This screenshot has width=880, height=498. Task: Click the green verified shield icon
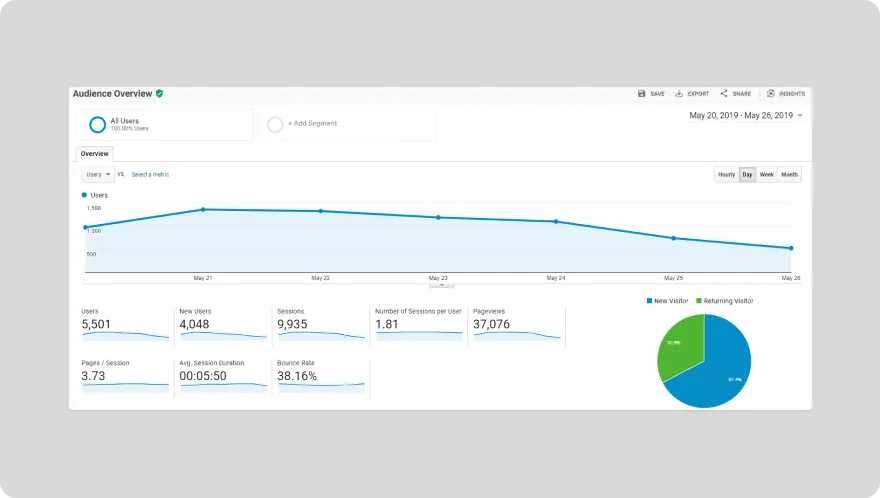pos(160,93)
